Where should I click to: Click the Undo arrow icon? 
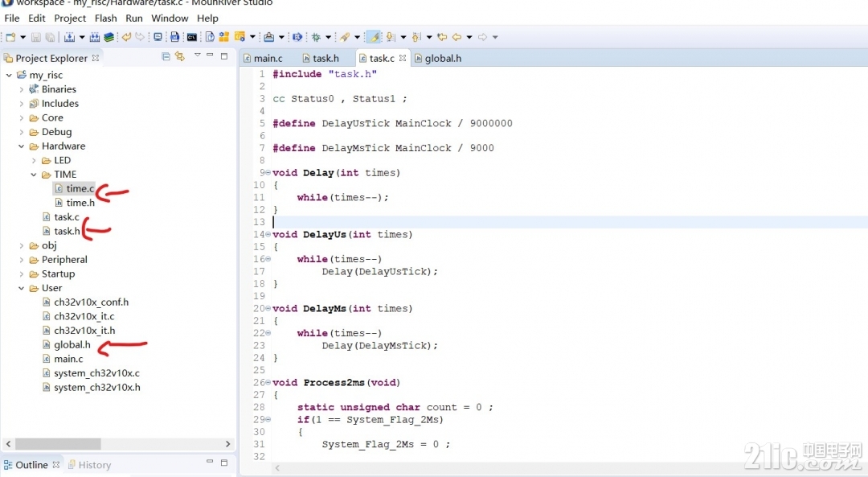127,37
